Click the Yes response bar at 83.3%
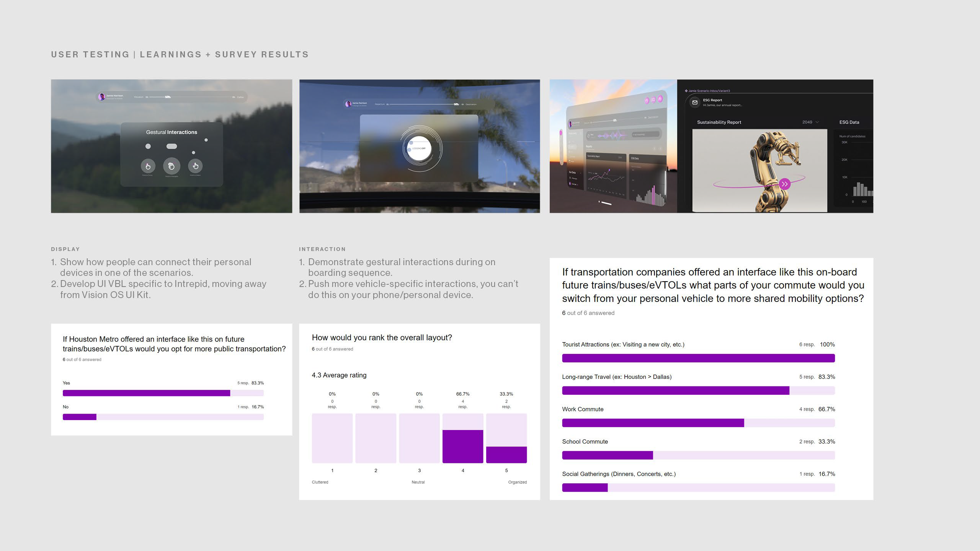 (147, 393)
